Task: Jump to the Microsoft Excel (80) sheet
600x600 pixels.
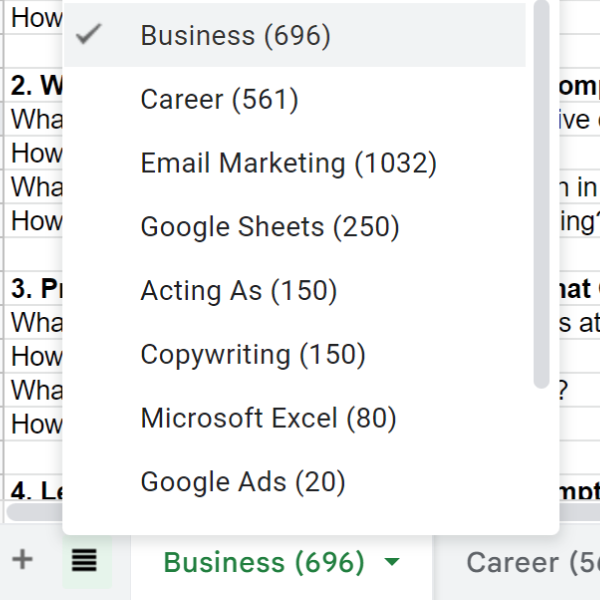Action: (268, 418)
